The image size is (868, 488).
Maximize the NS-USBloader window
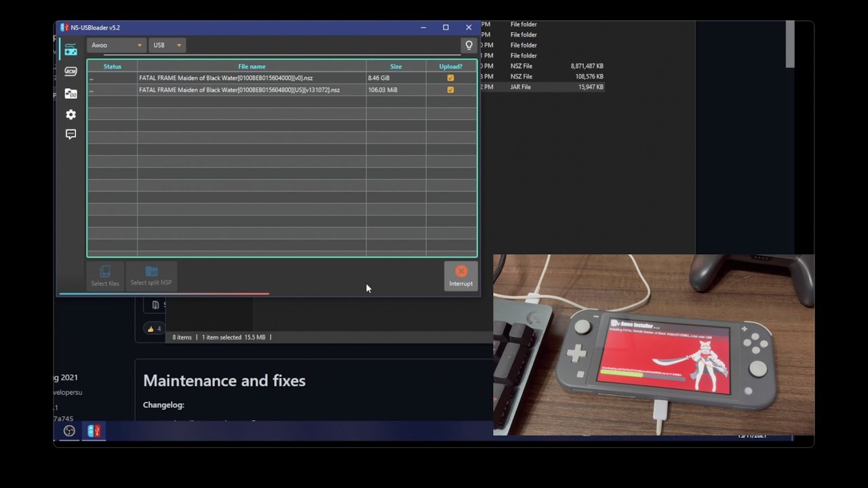pyautogui.click(x=446, y=28)
